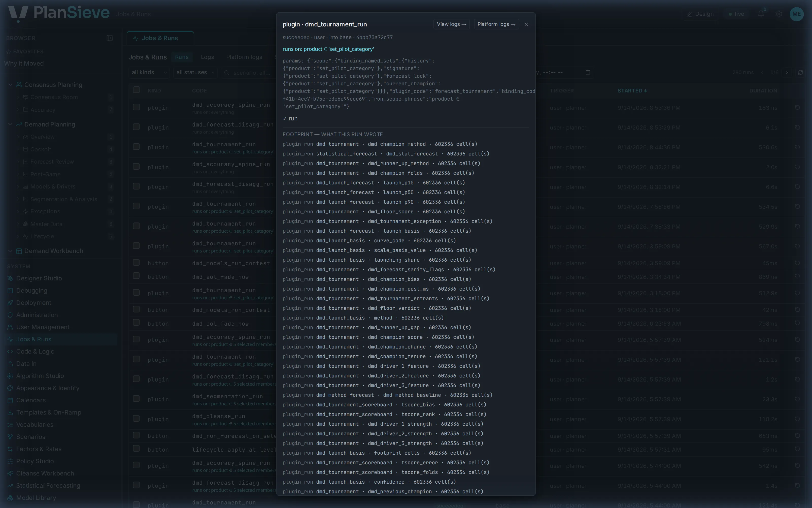812x508 pixels.
Task: Refresh the runs list icon
Action: (800, 72)
